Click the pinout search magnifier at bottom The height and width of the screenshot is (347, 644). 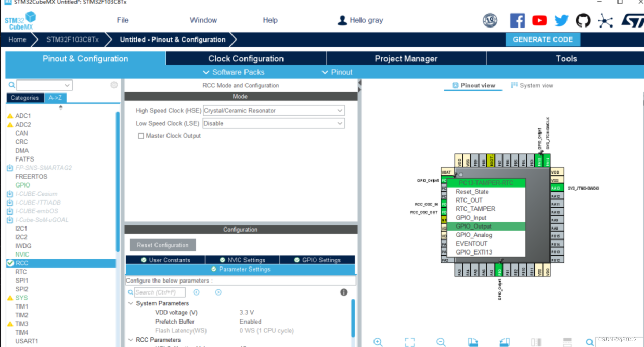click(x=589, y=342)
